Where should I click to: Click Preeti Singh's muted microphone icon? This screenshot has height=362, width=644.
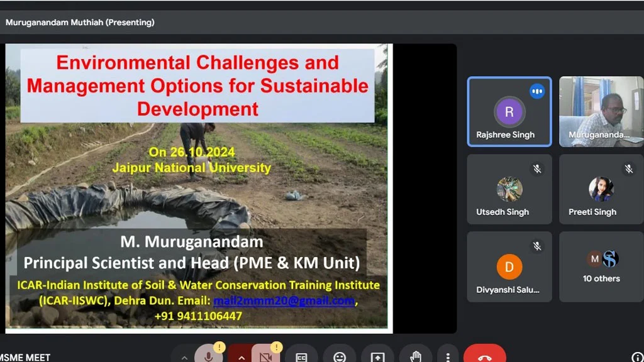(x=629, y=168)
